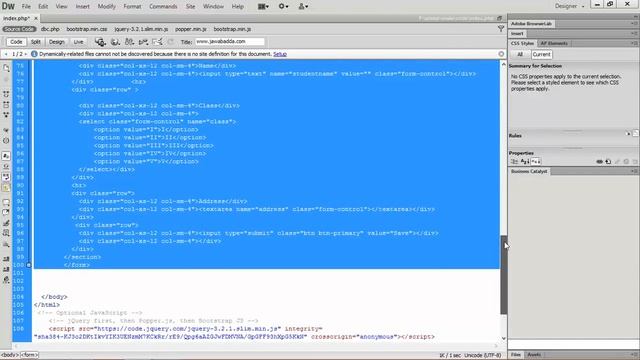Select the AP Elements panel tab

[x=554, y=43]
